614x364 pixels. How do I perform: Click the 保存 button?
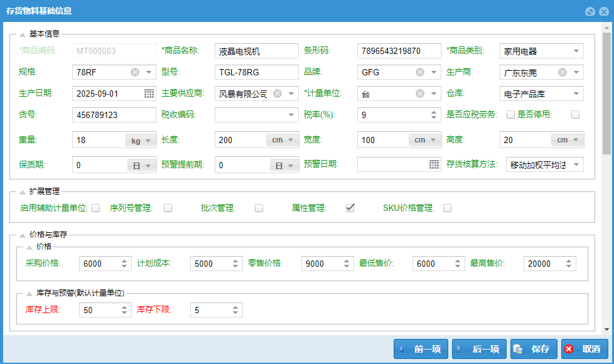pyautogui.click(x=534, y=350)
